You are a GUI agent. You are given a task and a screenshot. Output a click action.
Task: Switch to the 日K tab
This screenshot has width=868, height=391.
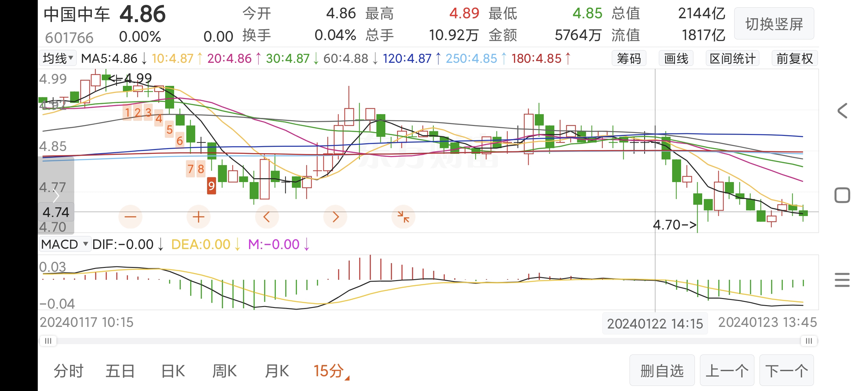[x=173, y=371]
